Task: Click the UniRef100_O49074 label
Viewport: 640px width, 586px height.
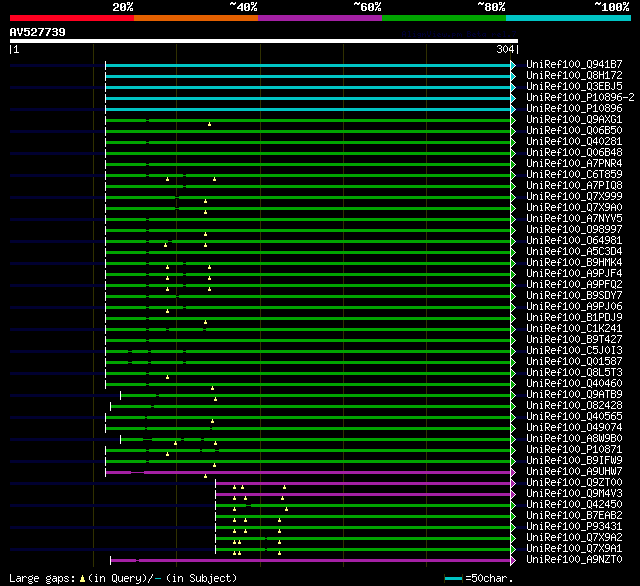Action: [x=574, y=428]
